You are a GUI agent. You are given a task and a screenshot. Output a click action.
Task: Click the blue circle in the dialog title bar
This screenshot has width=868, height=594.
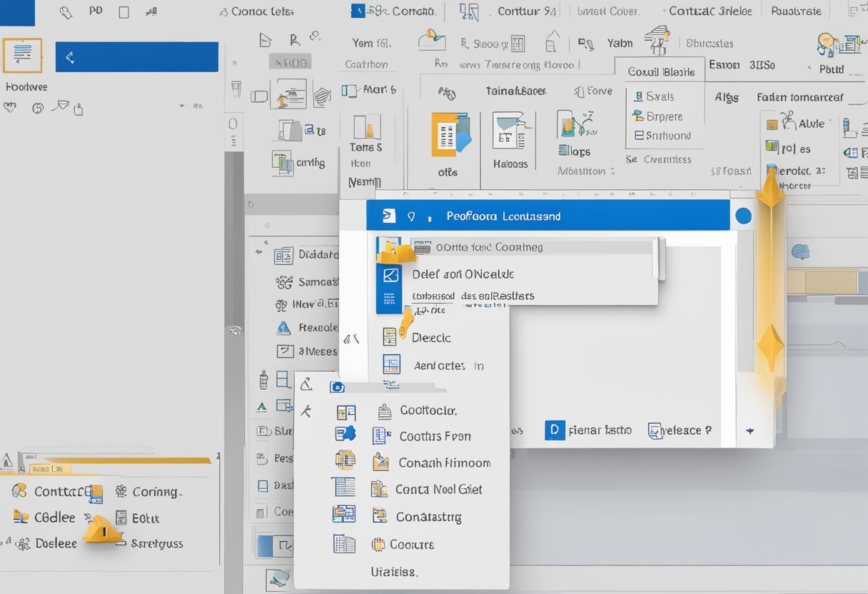742,216
